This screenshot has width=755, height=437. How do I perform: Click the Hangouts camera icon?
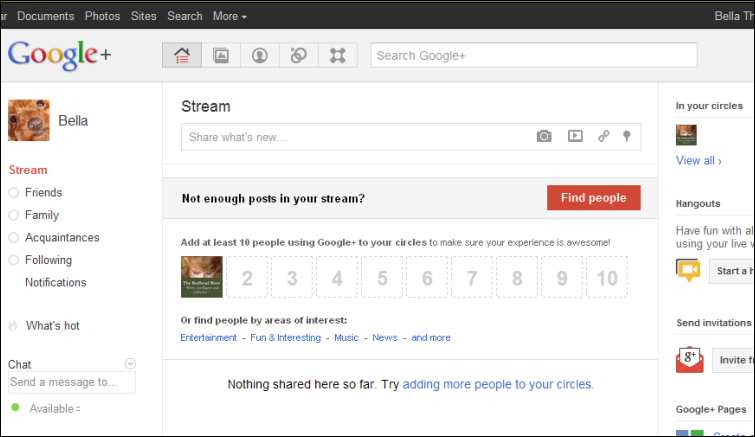(x=689, y=270)
